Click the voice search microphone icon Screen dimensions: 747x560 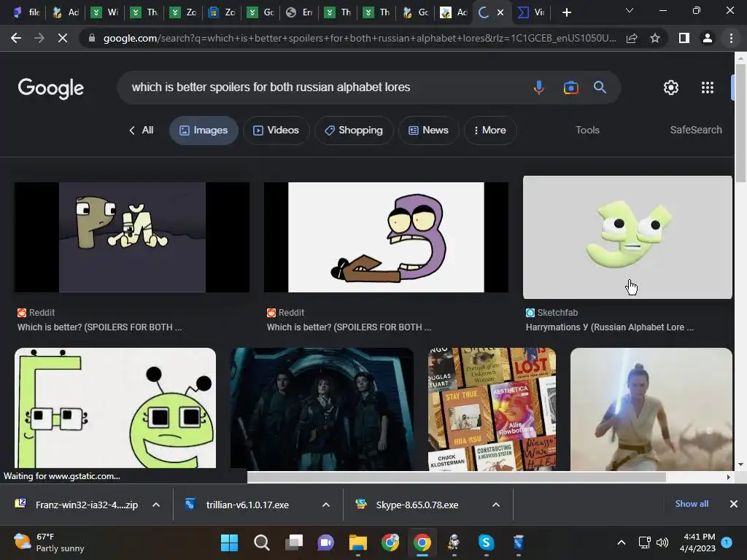(539, 87)
